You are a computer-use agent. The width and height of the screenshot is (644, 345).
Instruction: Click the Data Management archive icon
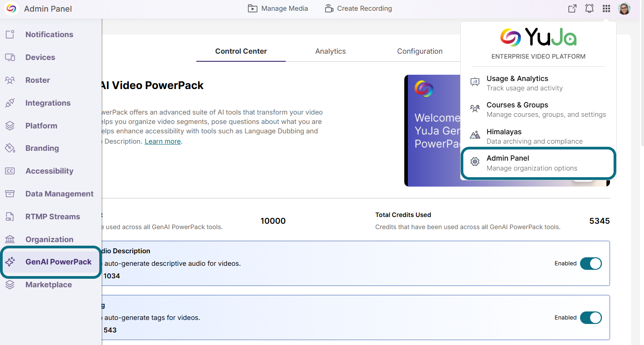point(10,194)
